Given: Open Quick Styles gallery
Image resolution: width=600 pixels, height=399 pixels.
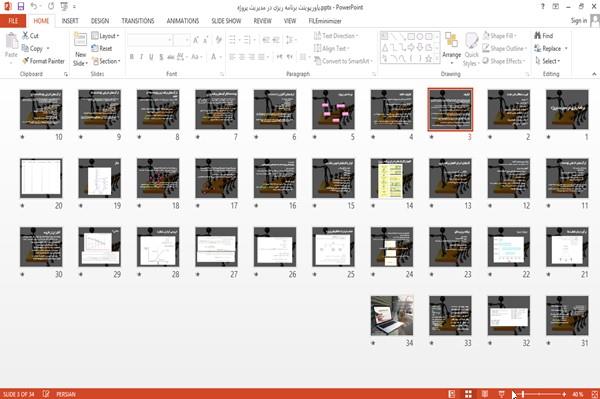Looking at the screenshot, I should [471, 49].
